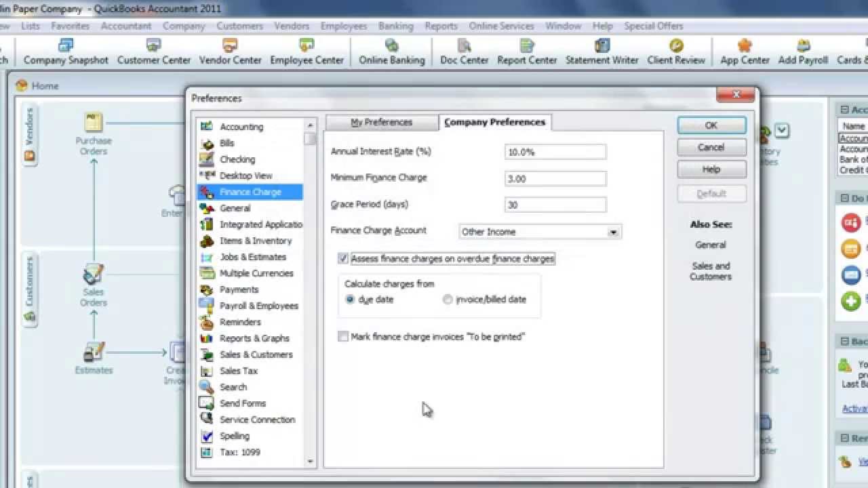868x488 pixels.
Task: Open the Employee Center toolbar icon
Action: point(307,52)
